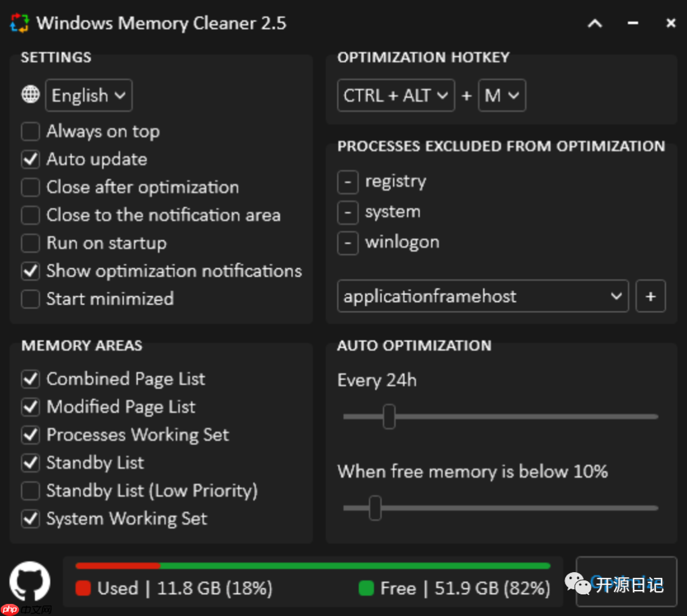Open the GitHub page via the GitHub icon
Image resolution: width=687 pixels, height=616 pixels.
pyautogui.click(x=29, y=580)
